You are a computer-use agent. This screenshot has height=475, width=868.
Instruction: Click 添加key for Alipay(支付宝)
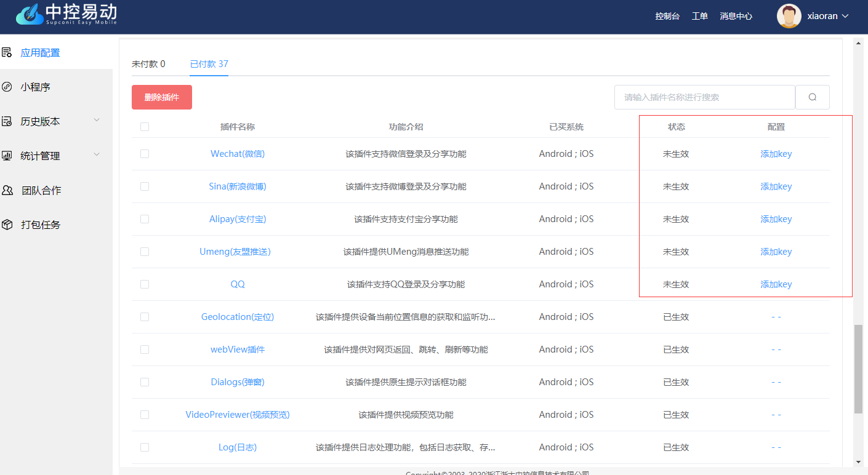776,219
